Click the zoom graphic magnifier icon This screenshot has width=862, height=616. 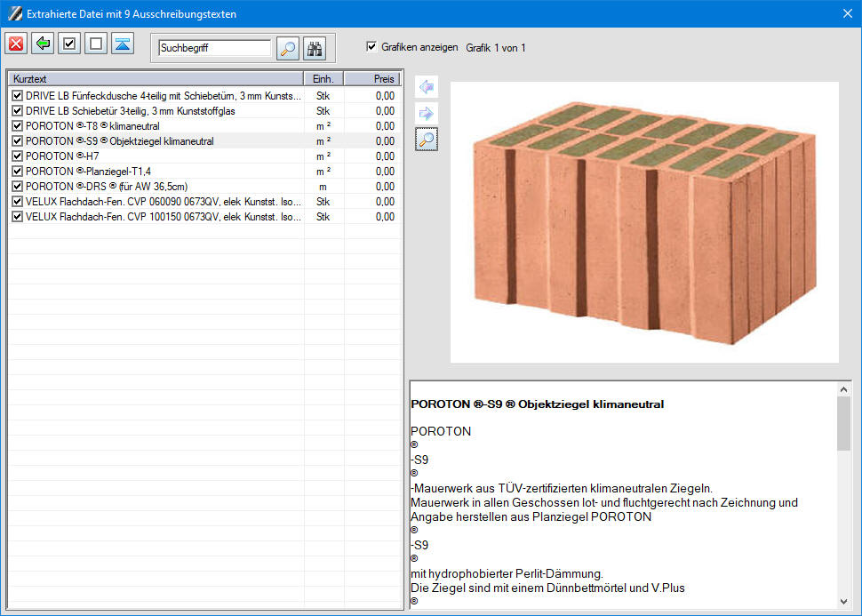click(427, 140)
